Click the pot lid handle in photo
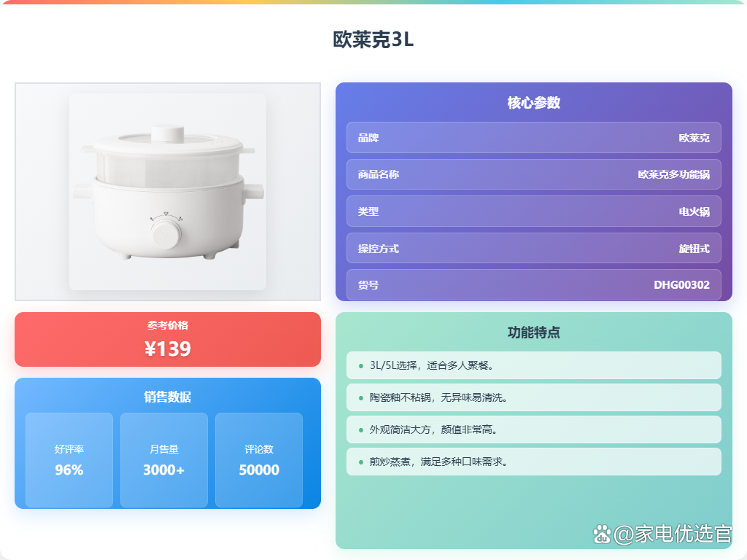 [168, 134]
